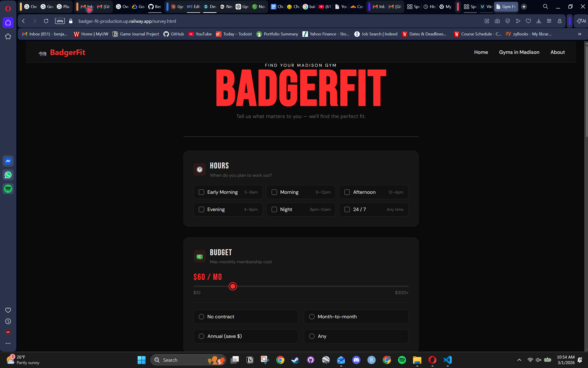The width and height of the screenshot is (588, 368).
Task: Open the downloads icon in the toolbar
Action: coord(539,21)
